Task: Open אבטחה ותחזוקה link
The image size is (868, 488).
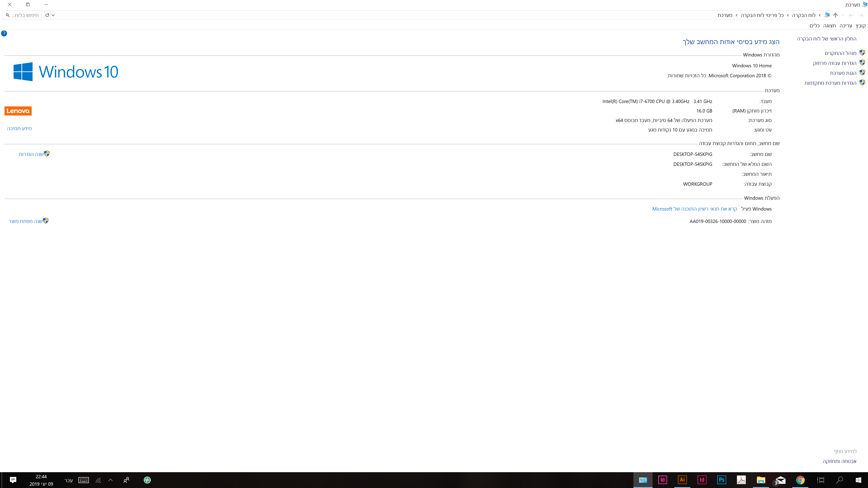Action: 839,461
